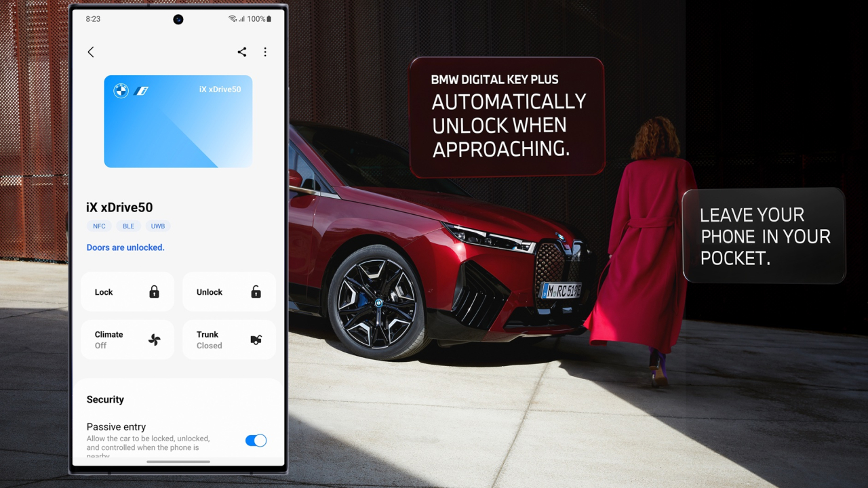Select the iX xDrive50 vehicle name
Screen dimensions: 868x488
[x=119, y=207]
